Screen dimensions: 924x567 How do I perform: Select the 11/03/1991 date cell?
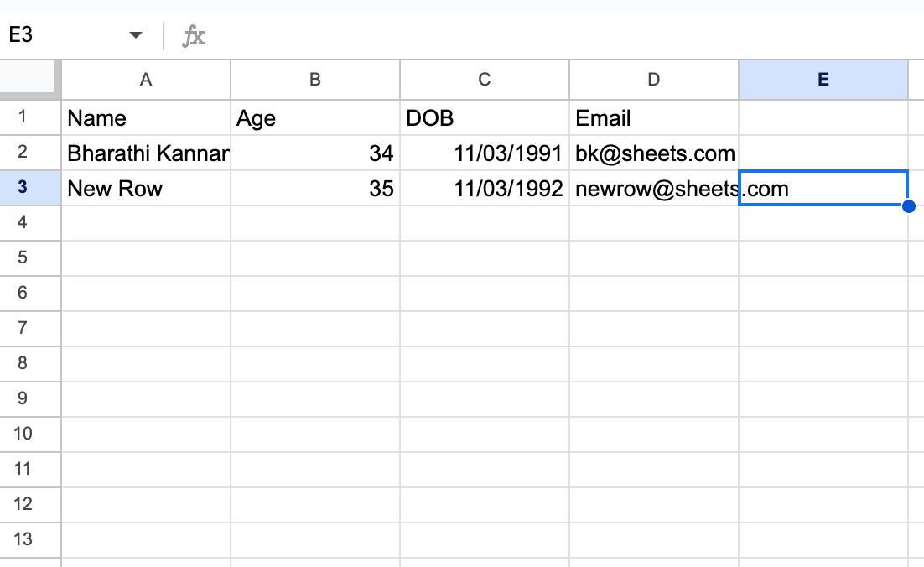point(485,153)
